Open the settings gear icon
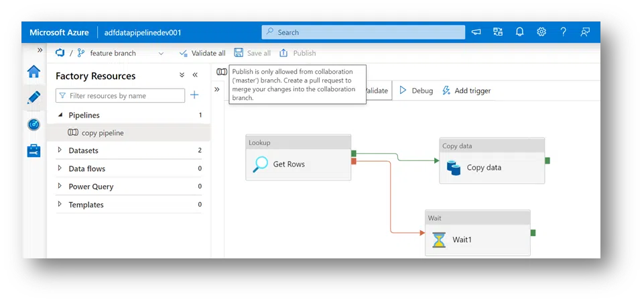 (x=541, y=32)
